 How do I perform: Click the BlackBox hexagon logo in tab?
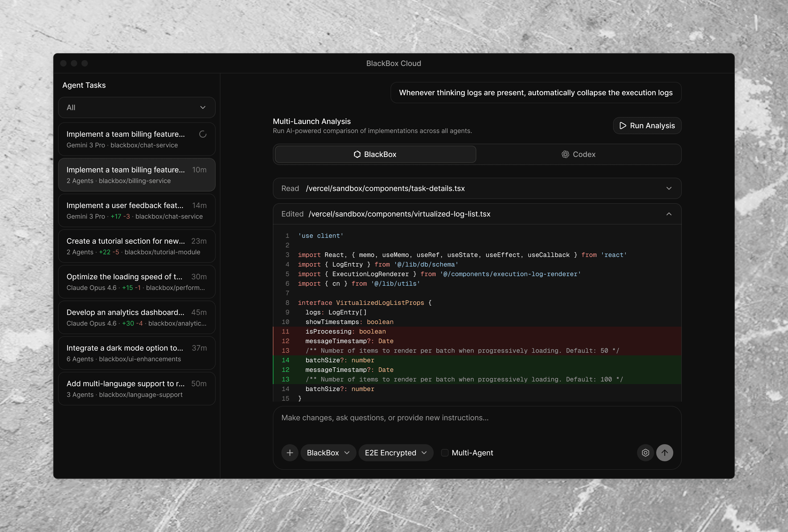(x=357, y=155)
